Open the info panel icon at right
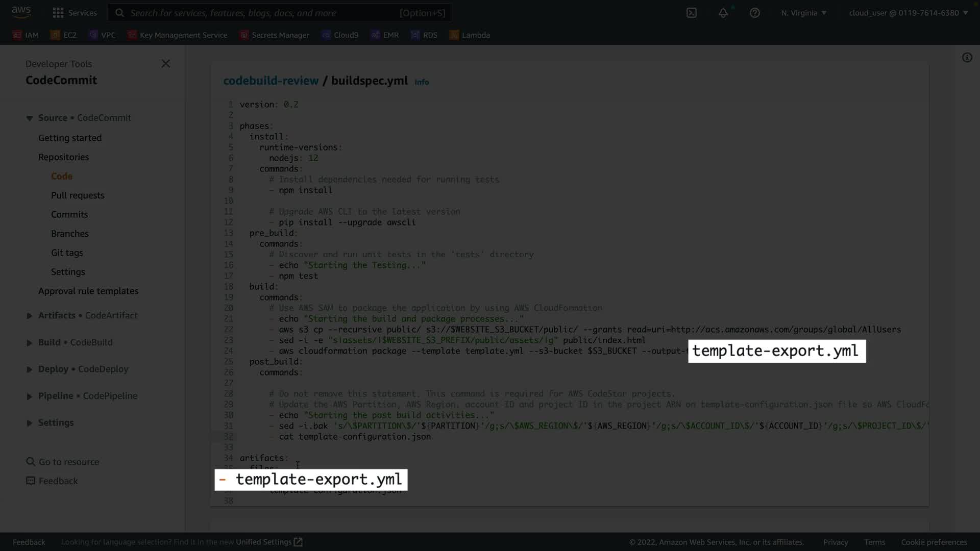 (x=967, y=58)
